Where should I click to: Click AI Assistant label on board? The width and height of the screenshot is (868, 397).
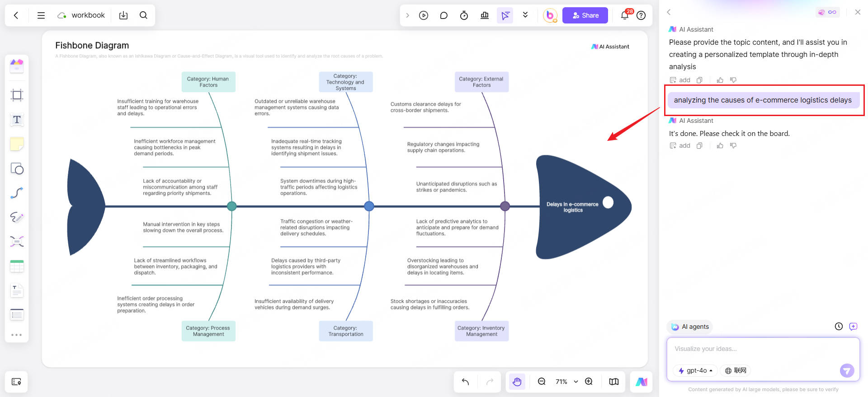click(610, 47)
